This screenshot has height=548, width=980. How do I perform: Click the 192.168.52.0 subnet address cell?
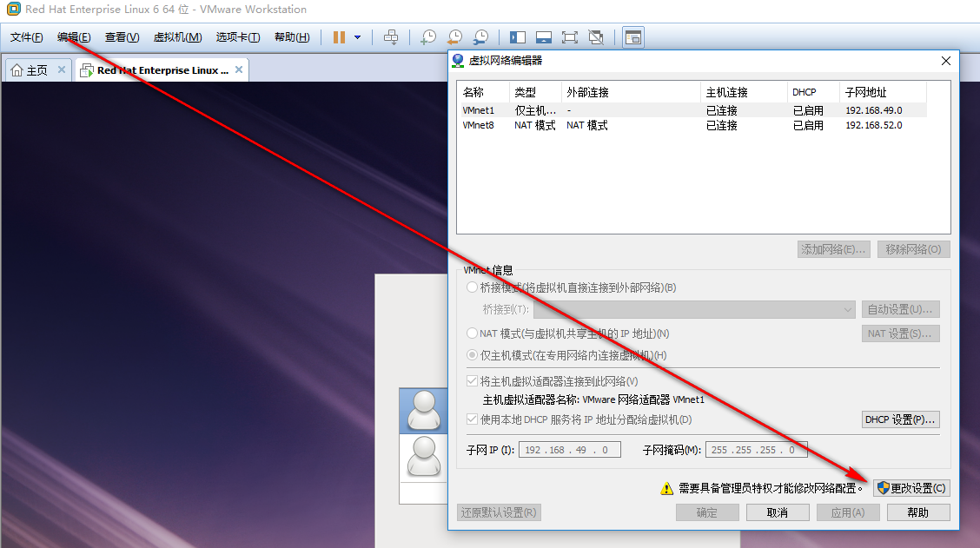pyautogui.click(x=874, y=126)
